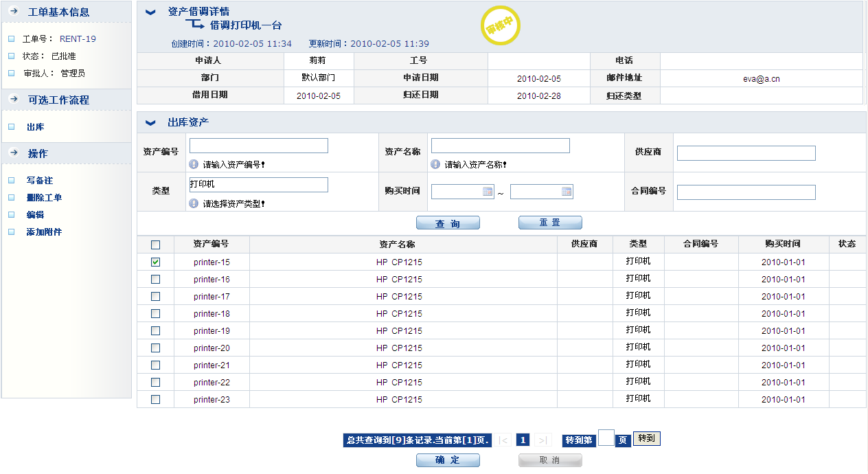Choose 删除工单 from the operations menu
This screenshot has height=474, width=868.
pyautogui.click(x=44, y=198)
